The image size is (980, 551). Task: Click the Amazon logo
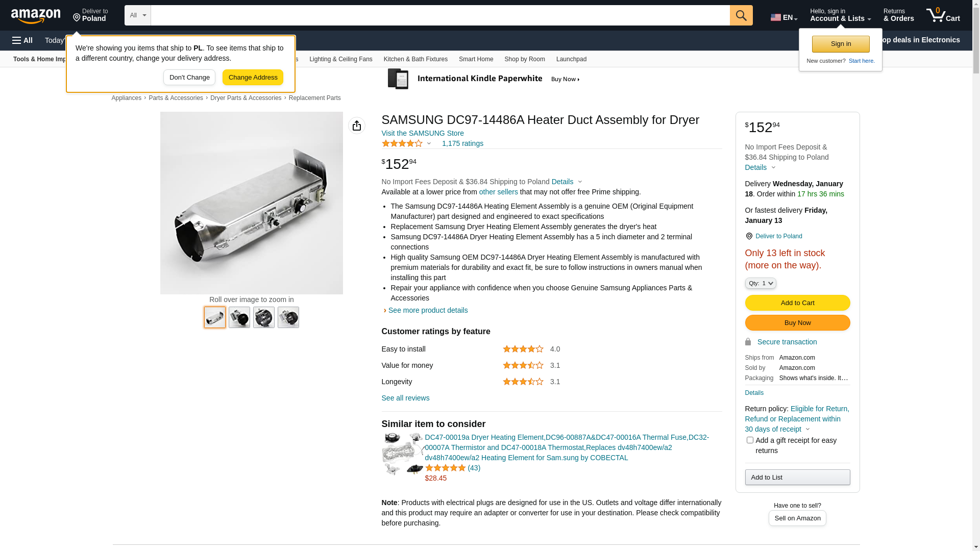[x=36, y=16]
